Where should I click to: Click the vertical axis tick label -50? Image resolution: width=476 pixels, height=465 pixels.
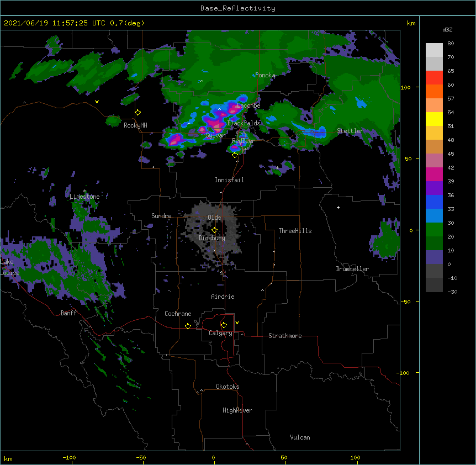(x=405, y=302)
